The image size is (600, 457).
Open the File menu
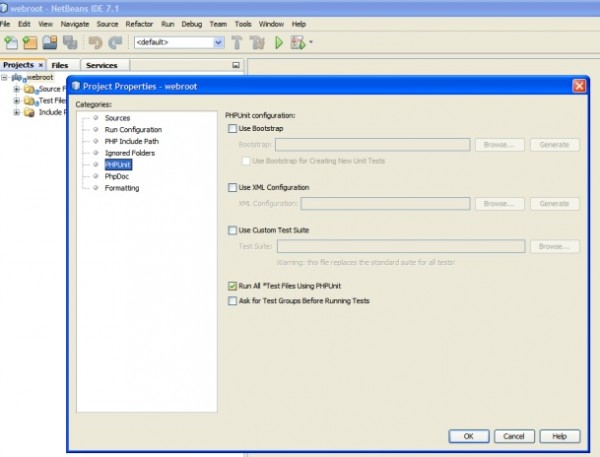pyautogui.click(x=5, y=24)
